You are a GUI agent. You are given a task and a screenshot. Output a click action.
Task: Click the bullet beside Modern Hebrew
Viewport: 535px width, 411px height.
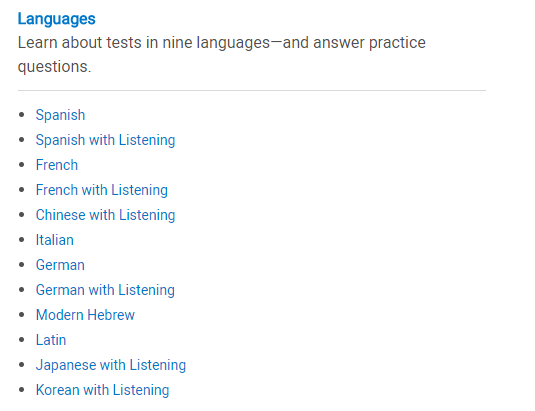pos(21,314)
